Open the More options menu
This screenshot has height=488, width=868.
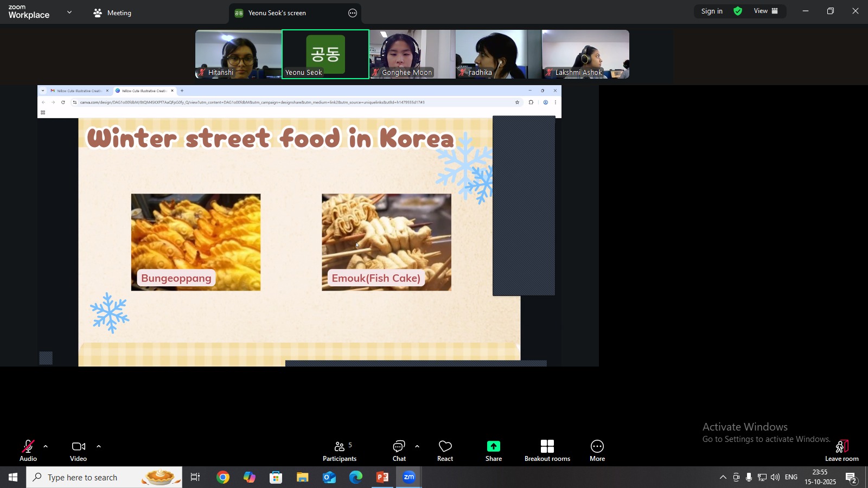597,451
